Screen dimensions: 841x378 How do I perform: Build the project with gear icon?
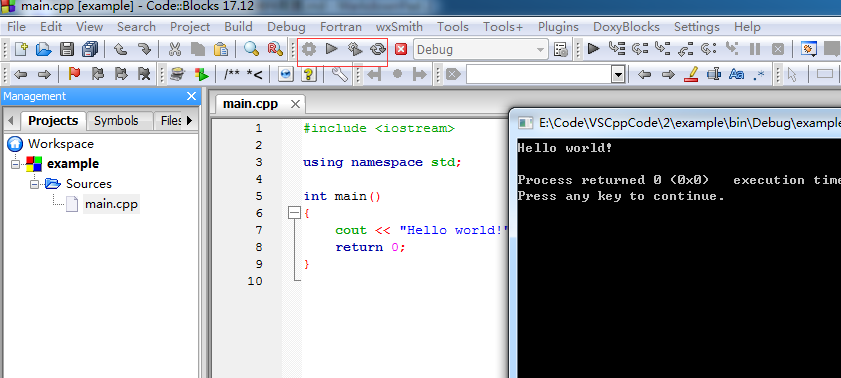pyautogui.click(x=308, y=49)
